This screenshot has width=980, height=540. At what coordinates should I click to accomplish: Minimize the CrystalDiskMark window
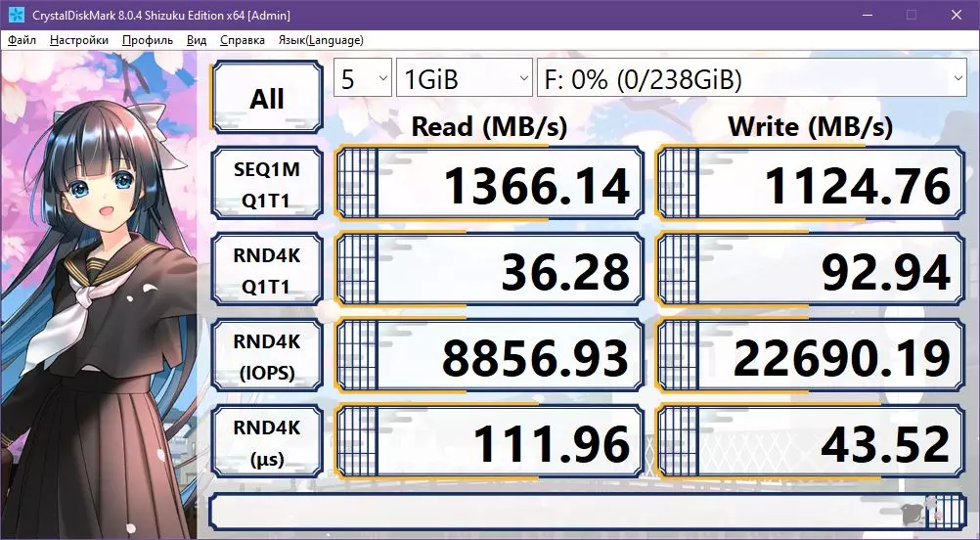click(x=867, y=15)
